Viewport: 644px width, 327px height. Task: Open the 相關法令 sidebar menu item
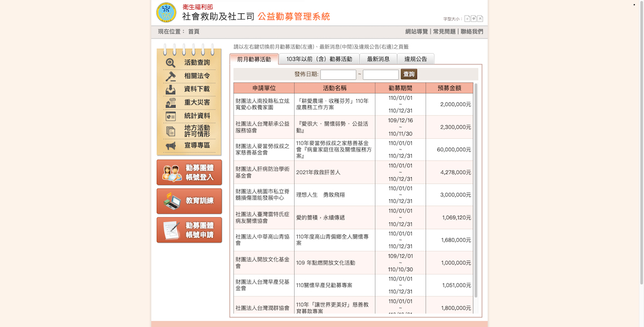[197, 76]
